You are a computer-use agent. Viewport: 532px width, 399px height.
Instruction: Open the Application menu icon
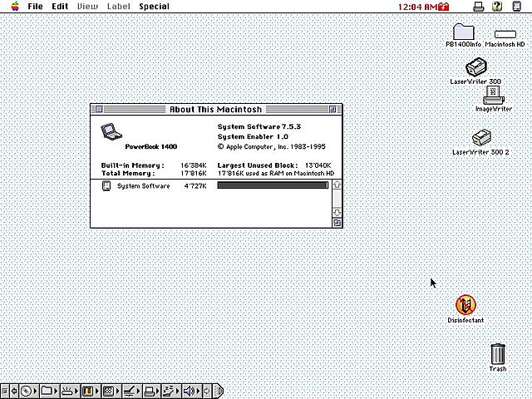[516, 6]
